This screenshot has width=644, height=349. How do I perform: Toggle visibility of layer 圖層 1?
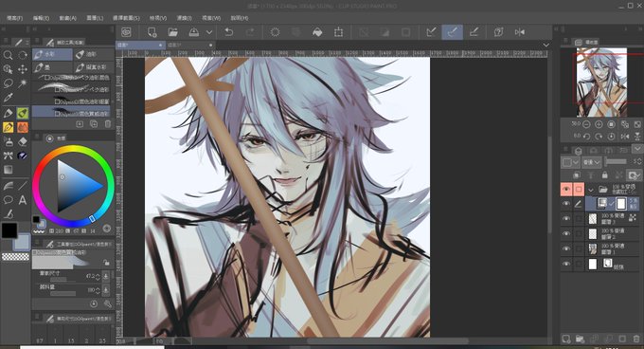click(x=566, y=248)
